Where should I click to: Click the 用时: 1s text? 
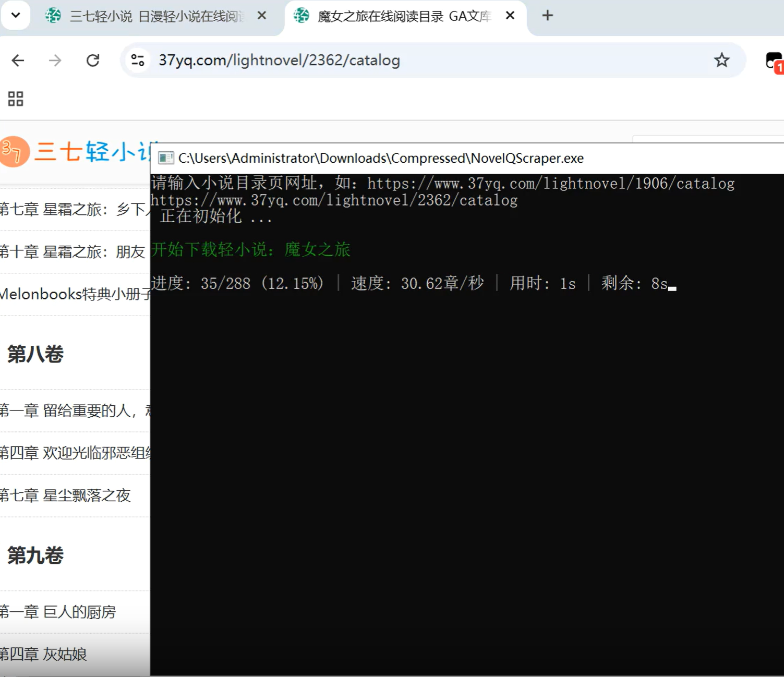click(542, 283)
